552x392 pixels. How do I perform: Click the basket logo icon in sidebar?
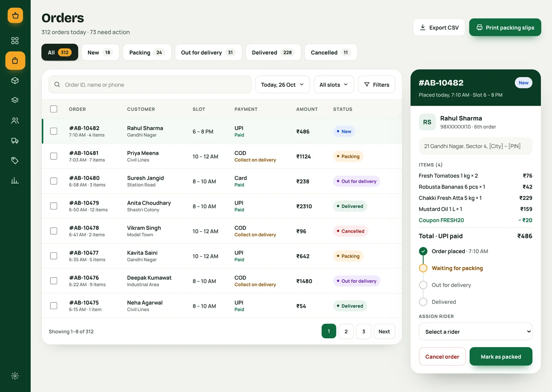click(x=15, y=15)
